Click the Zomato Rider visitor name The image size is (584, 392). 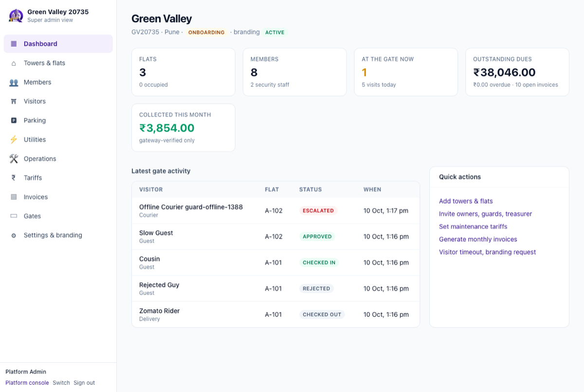coord(160,311)
